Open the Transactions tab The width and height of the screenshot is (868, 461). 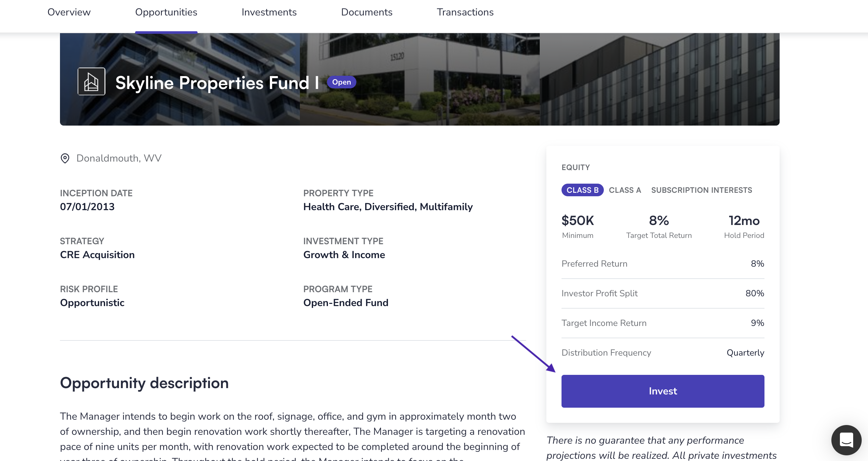465,12
